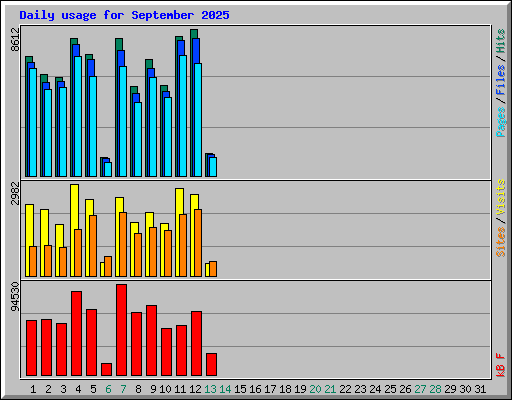Select the yellow visits bar for day 2

(x=44, y=227)
